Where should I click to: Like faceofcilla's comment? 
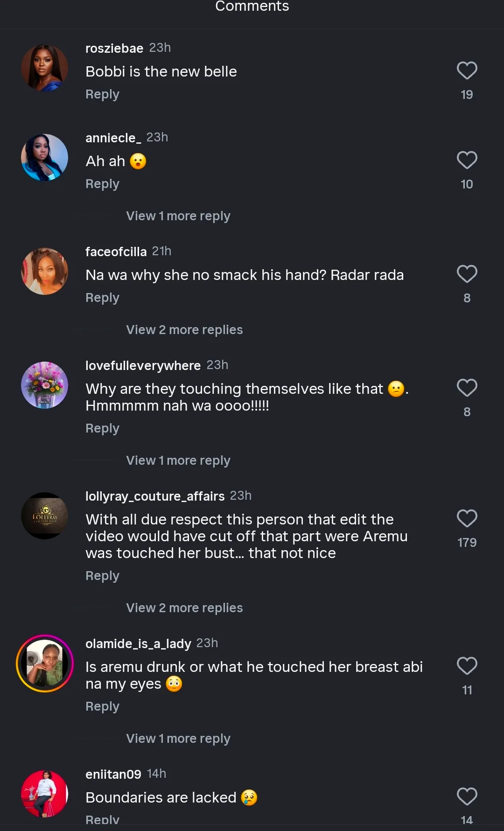coord(467,274)
